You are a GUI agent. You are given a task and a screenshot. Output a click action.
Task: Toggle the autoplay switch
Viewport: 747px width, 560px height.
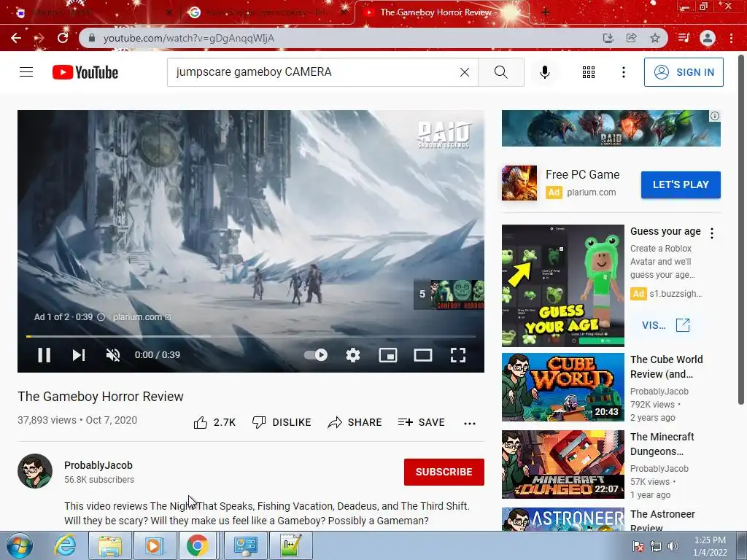[316, 355]
